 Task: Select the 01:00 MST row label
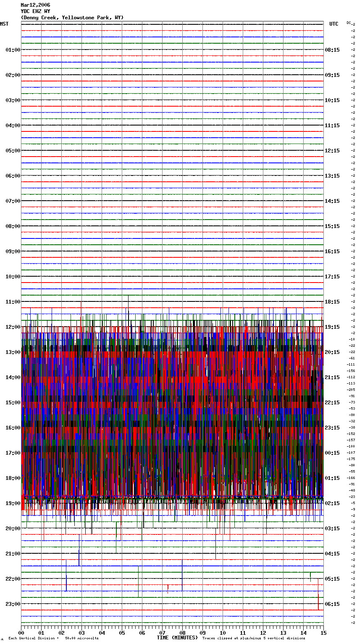click(x=13, y=50)
